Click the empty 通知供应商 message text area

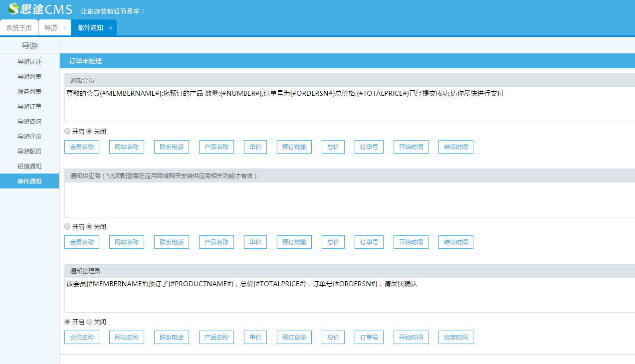coord(349,199)
